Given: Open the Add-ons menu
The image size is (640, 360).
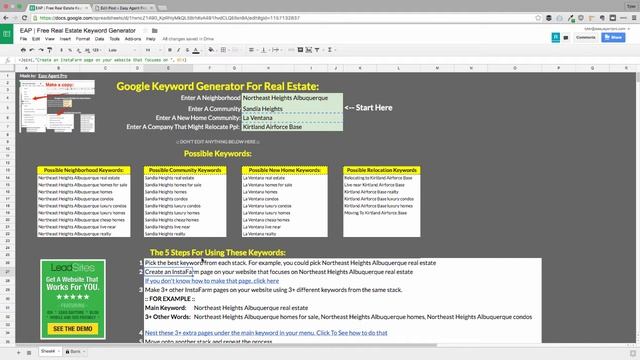Looking at the screenshot, I should 133,39.
